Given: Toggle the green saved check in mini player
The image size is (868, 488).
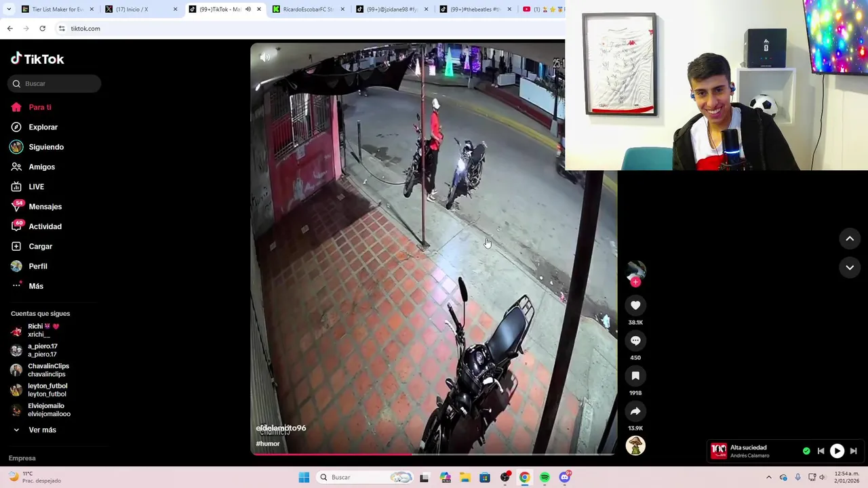Looking at the screenshot, I should tap(806, 451).
